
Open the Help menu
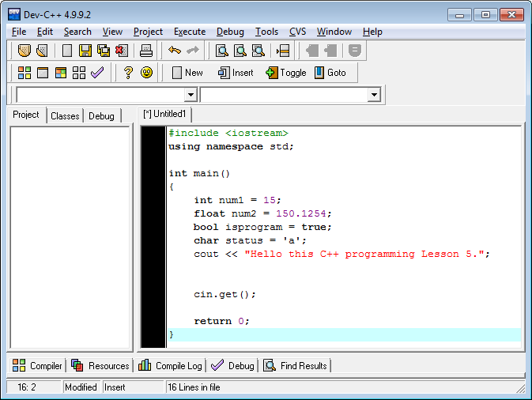pos(372,32)
